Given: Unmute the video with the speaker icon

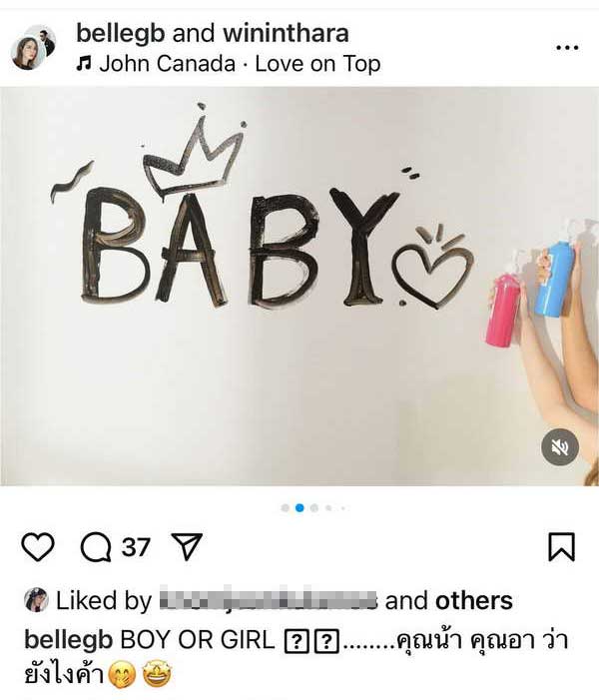Looking at the screenshot, I should (x=560, y=447).
